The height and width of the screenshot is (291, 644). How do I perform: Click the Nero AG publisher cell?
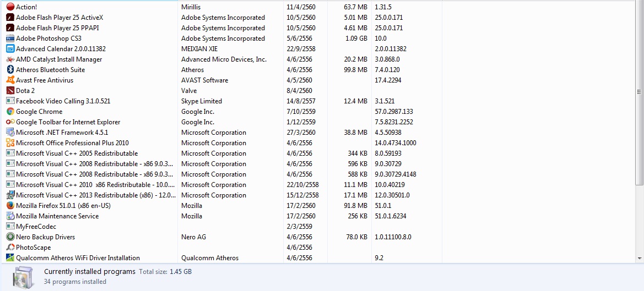click(193, 237)
